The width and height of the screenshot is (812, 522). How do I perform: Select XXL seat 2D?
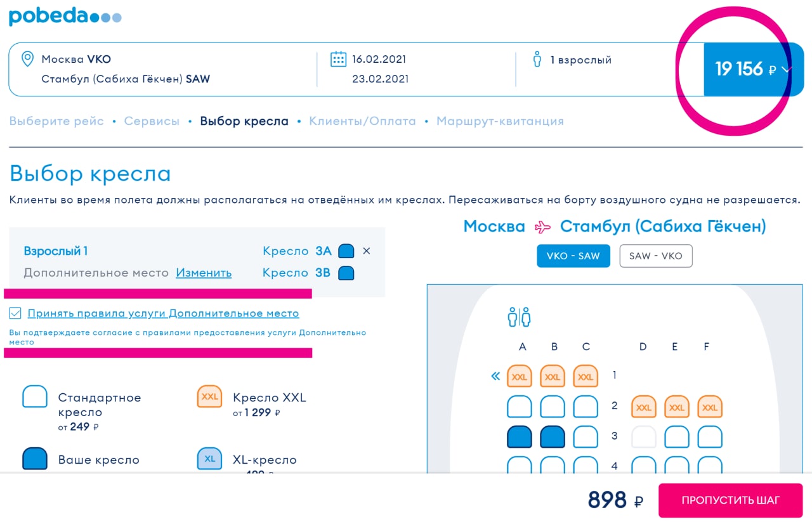tap(644, 407)
